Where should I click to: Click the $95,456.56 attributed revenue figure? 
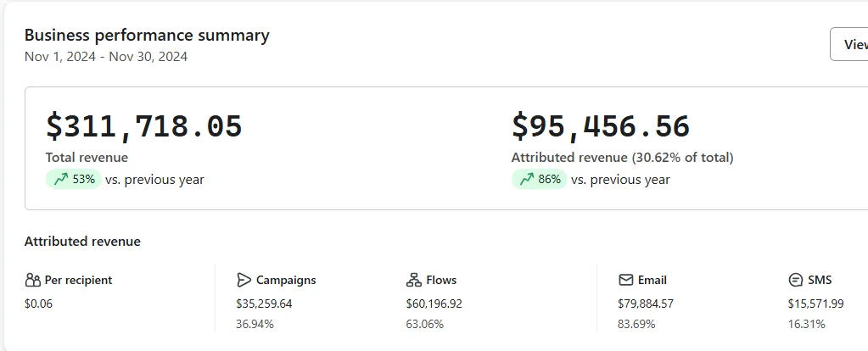(600, 126)
